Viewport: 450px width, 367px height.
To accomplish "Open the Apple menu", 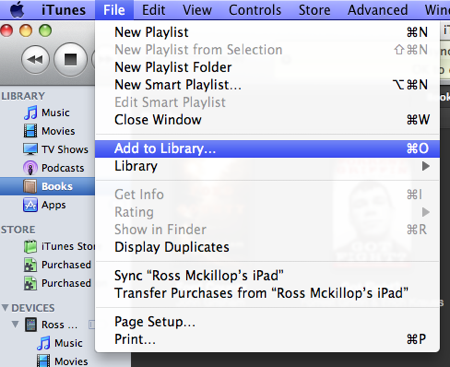I will (17, 10).
